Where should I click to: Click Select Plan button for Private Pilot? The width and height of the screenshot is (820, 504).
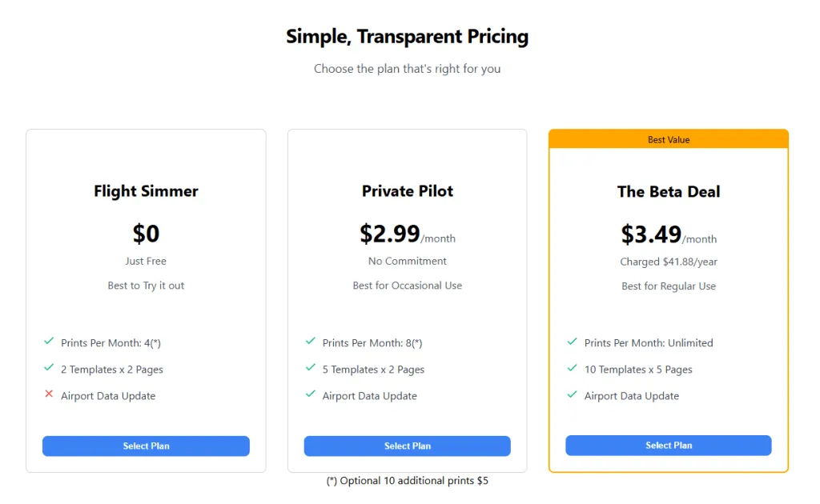[407, 446]
